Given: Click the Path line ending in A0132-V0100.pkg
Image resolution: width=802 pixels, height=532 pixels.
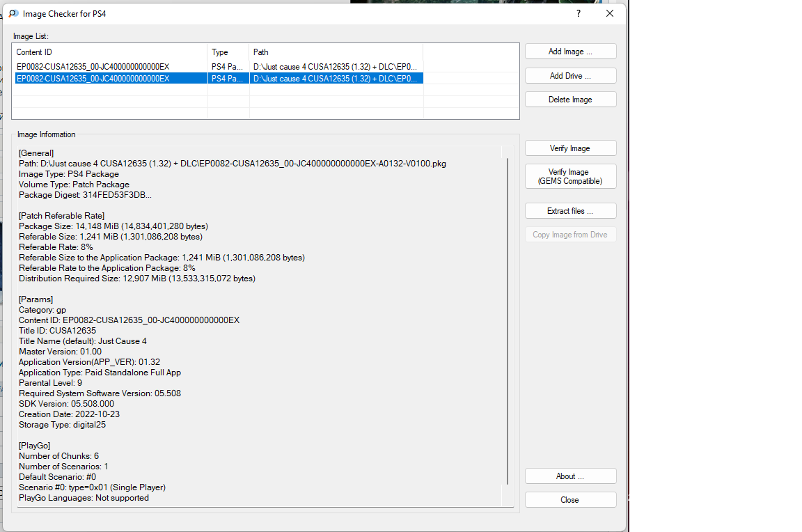Looking at the screenshot, I should (x=233, y=164).
